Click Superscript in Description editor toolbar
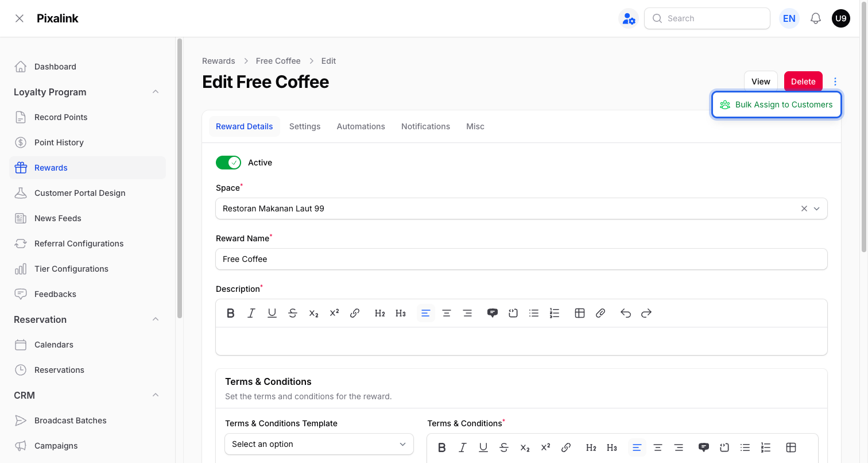The image size is (868, 463). 334,313
